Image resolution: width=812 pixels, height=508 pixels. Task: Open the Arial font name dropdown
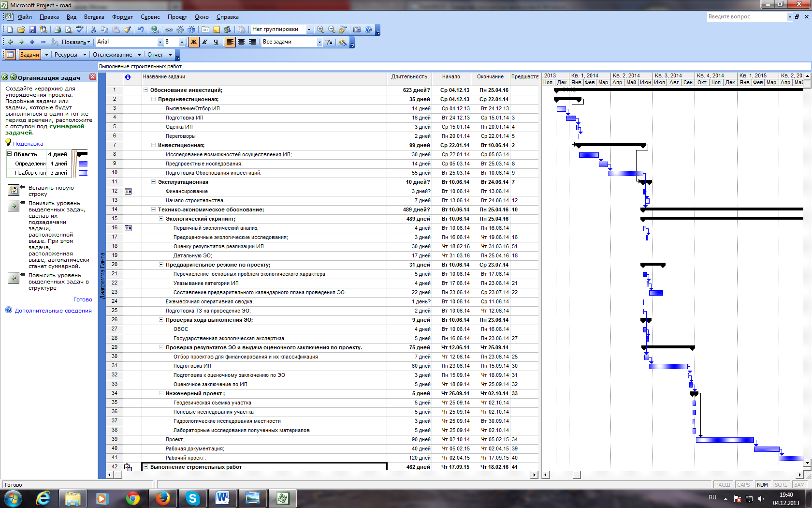[160, 42]
